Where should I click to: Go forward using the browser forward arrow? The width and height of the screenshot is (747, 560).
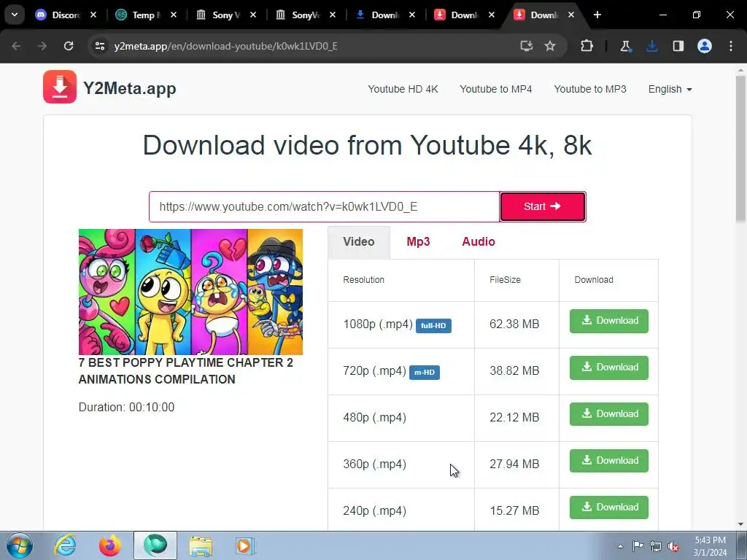(x=42, y=46)
